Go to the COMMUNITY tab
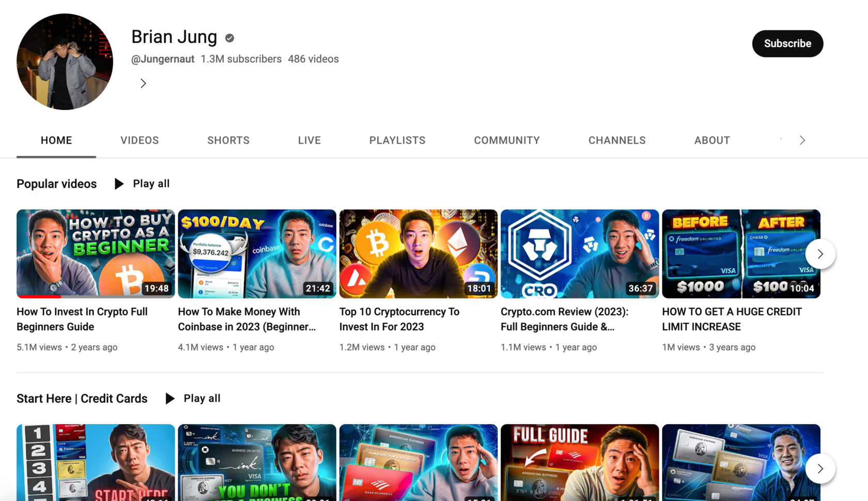 [507, 140]
